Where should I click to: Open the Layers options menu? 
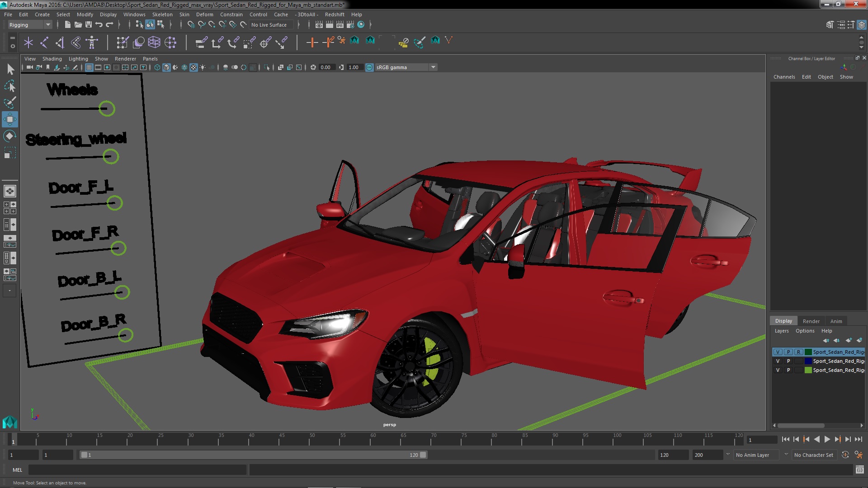805,331
